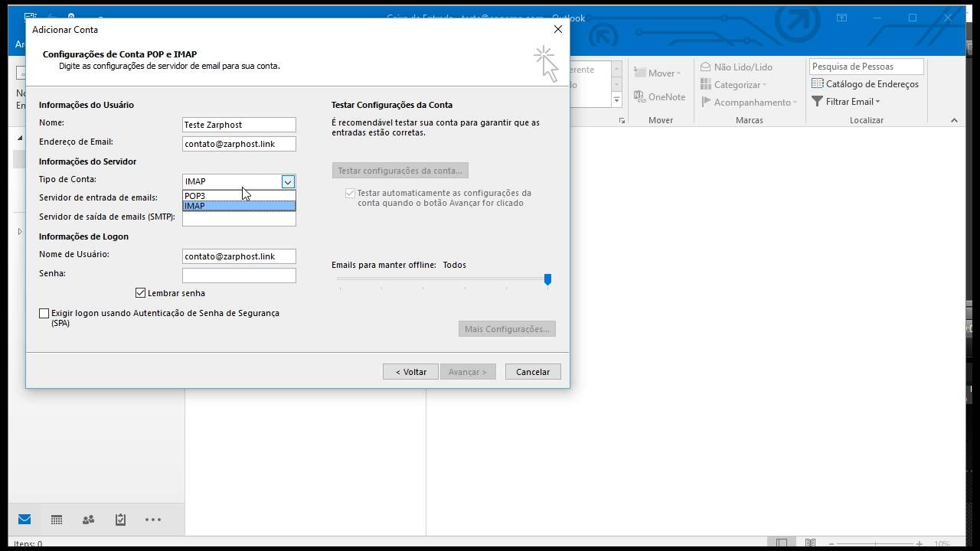Switch to the Calendar view icon
Viewport: 980px width, 551px height.
coord(56,520)
